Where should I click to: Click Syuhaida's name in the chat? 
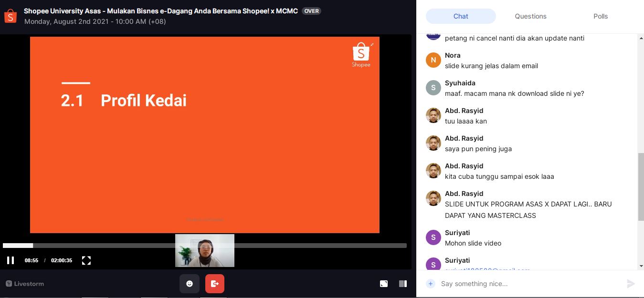tap(460, 83)
